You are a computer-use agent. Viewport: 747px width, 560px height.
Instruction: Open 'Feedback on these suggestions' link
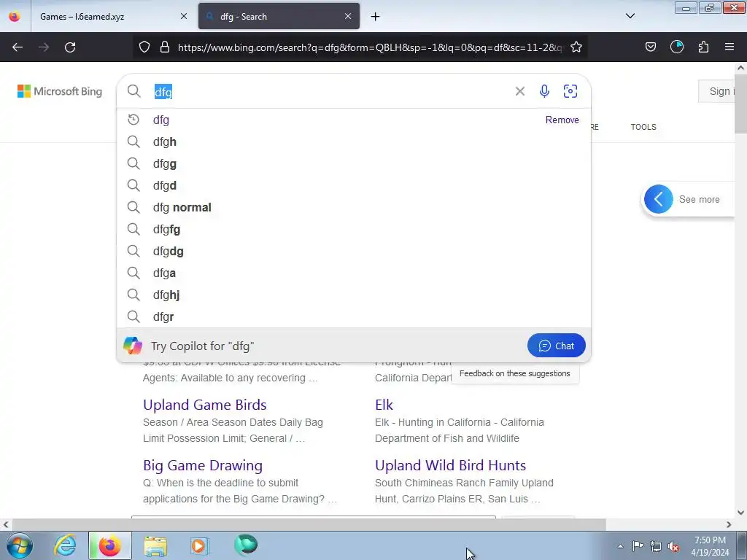tap(514, 373)
